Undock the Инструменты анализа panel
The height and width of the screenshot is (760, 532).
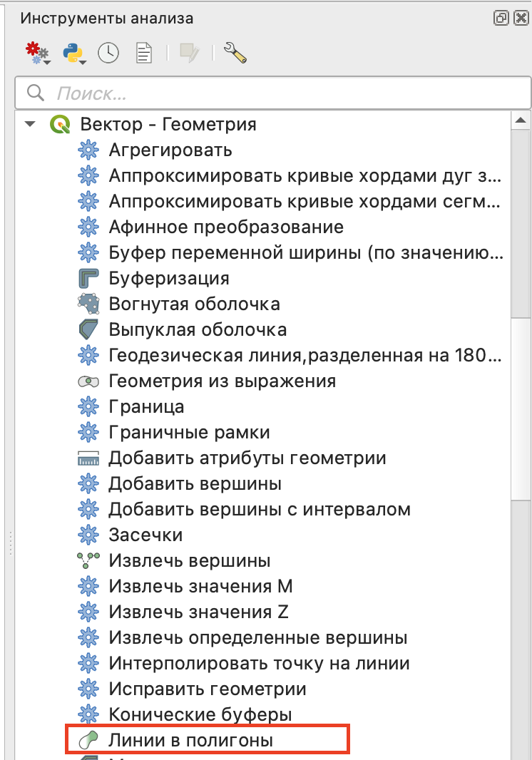coord(501,19)
